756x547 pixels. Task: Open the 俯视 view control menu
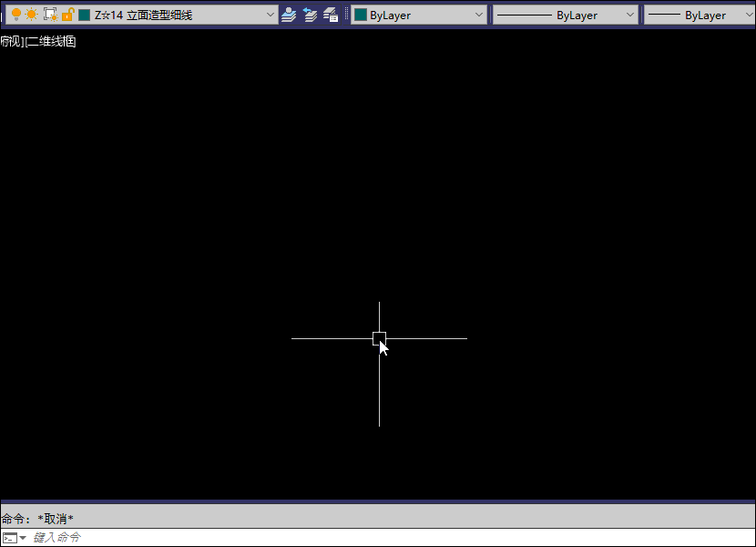click(x=10, y=41)
